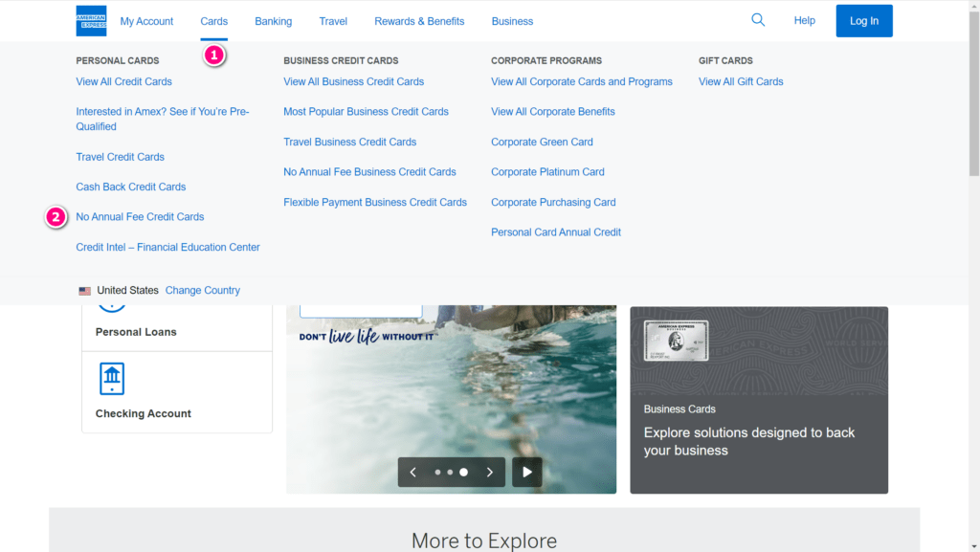Open No Annual Fee Business Credit Cards

369,171
